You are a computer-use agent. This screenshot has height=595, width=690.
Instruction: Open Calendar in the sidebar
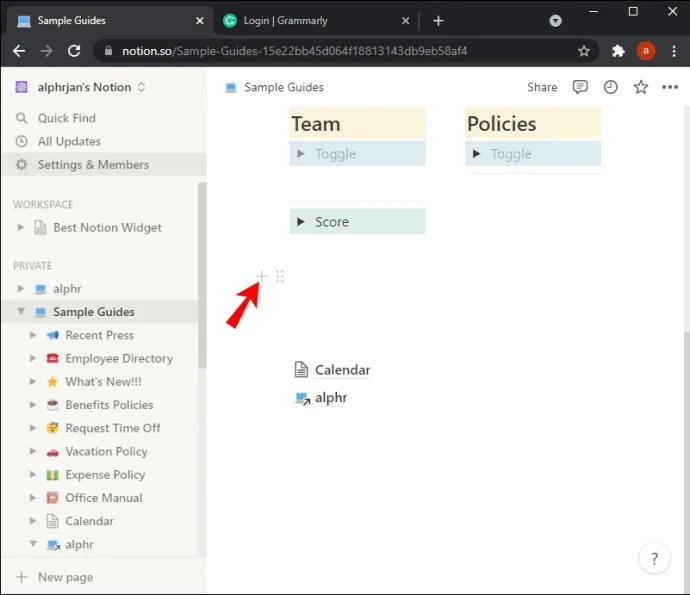[x=89, y=521]
